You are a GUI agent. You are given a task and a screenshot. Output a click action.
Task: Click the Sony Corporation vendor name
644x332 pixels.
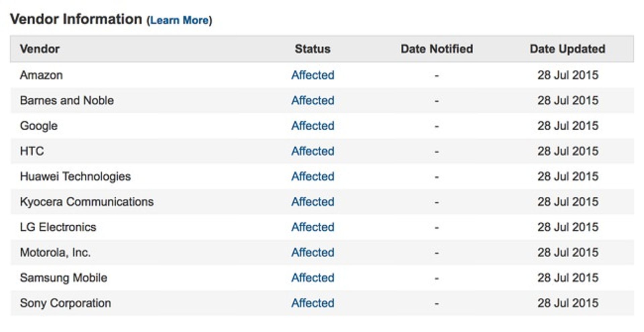pos(65,303)
